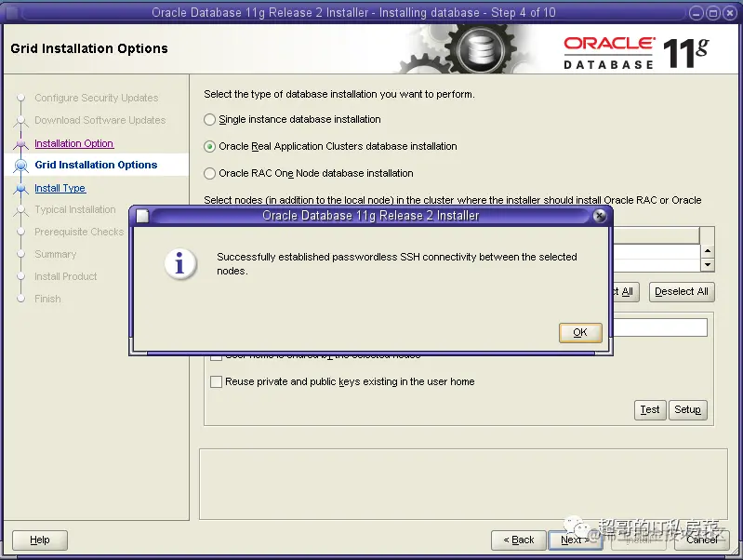Viewport: 743px width, 560px height.
Task: Click the Install Type step marker icon
Action: point(20,188)
